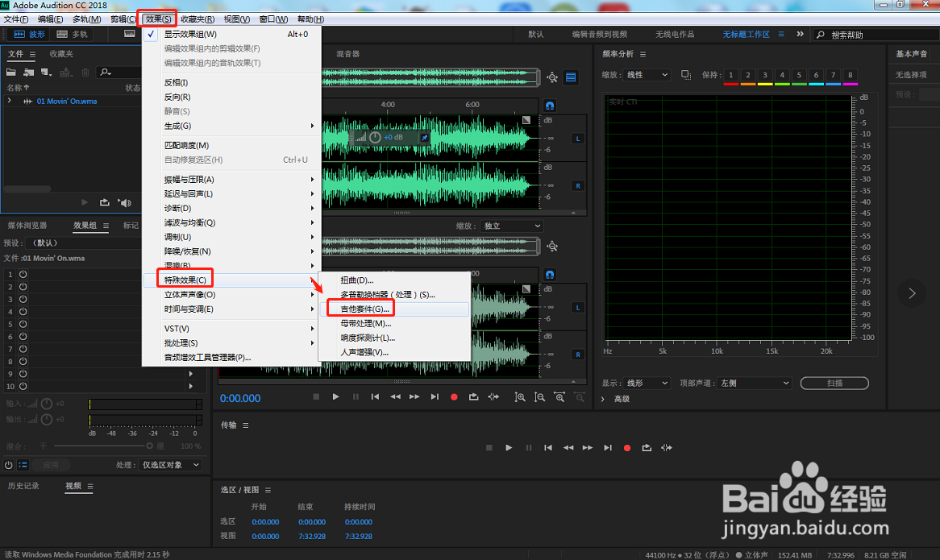Image resolution: width=940 pixels, height=560 pixels.
Task: Click 频率分析 copy data icon beside 线性
Action: [x=686, y=75]
